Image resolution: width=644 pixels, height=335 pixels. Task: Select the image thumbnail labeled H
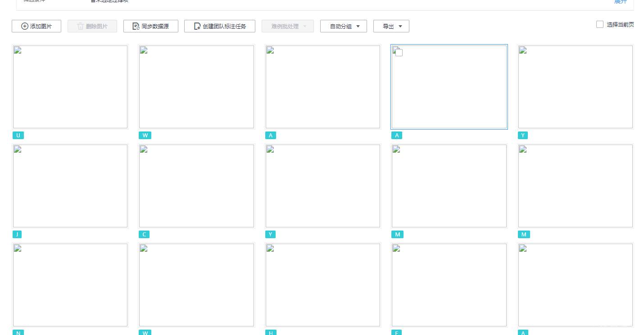click(x=323, y=285)
